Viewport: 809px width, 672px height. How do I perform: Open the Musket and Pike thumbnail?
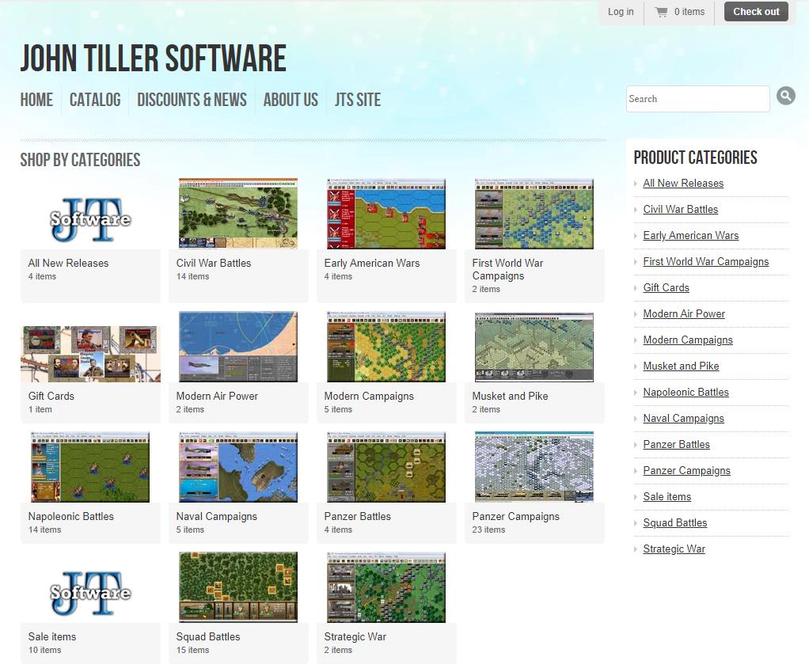[x=534, y=347]
